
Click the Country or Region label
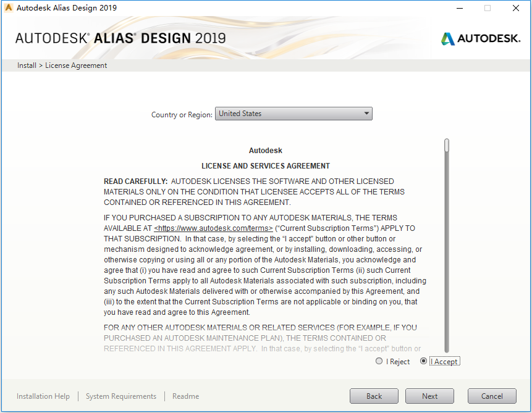coord(182,115)
